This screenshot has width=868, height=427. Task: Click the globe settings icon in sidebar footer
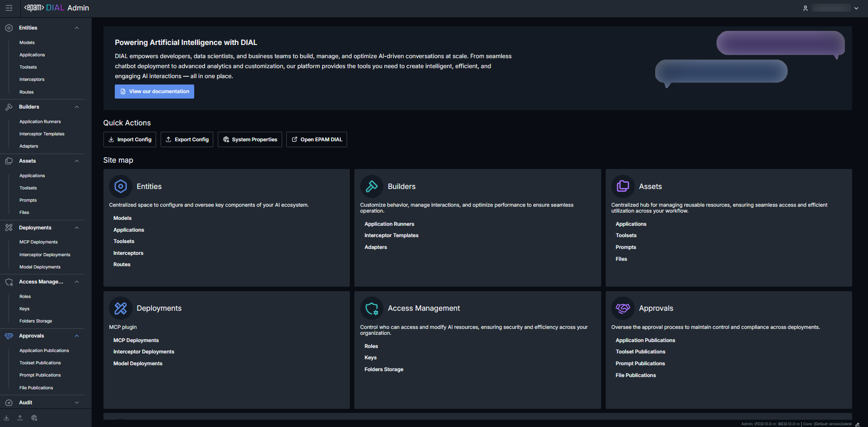tap(34, 418)
